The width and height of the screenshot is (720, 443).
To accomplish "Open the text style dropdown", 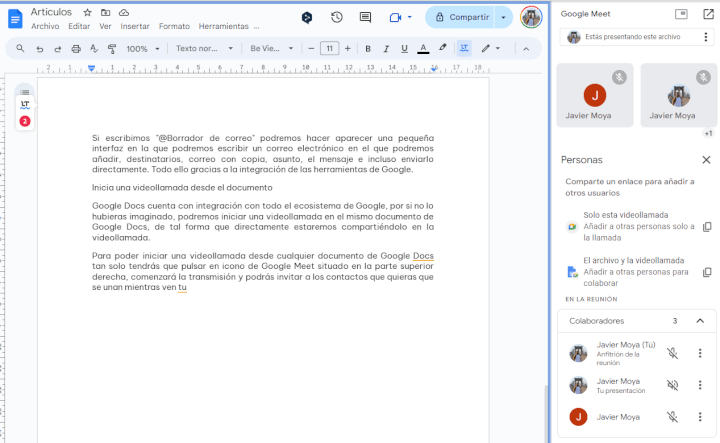I will pos(204,48).
